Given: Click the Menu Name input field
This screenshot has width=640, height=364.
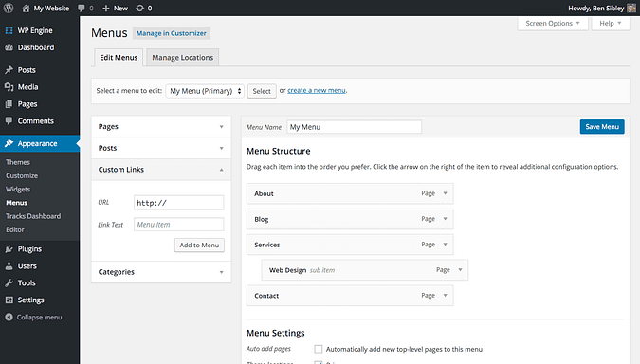Looking at the screenshot, I should coord(355,127).
